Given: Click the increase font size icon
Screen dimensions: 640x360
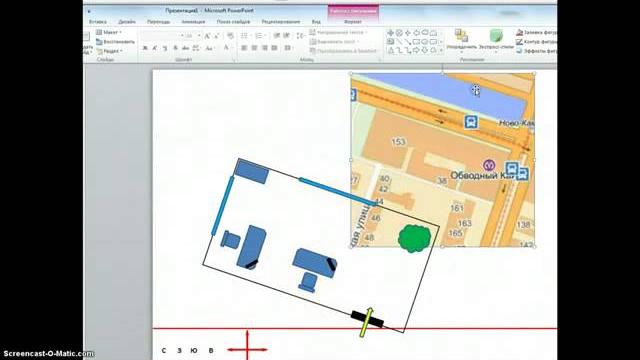Looking at the screenshot, I should click(x=207, y=36).
